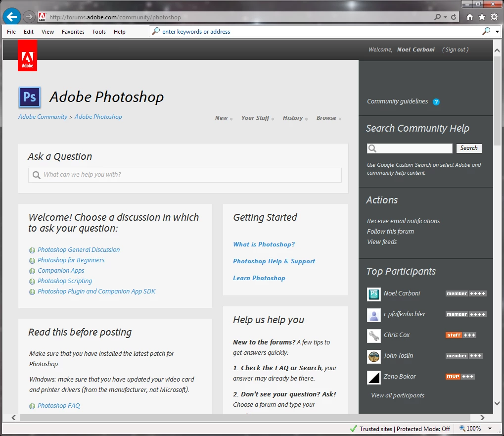Click the vertical scrollbar down arrow
This screenshot has width=504, height=436.
[x=497, y=403]
